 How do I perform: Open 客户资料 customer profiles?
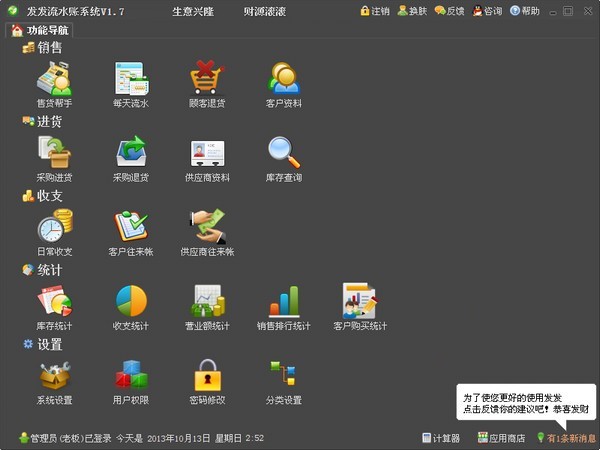(x=284, y=79)
